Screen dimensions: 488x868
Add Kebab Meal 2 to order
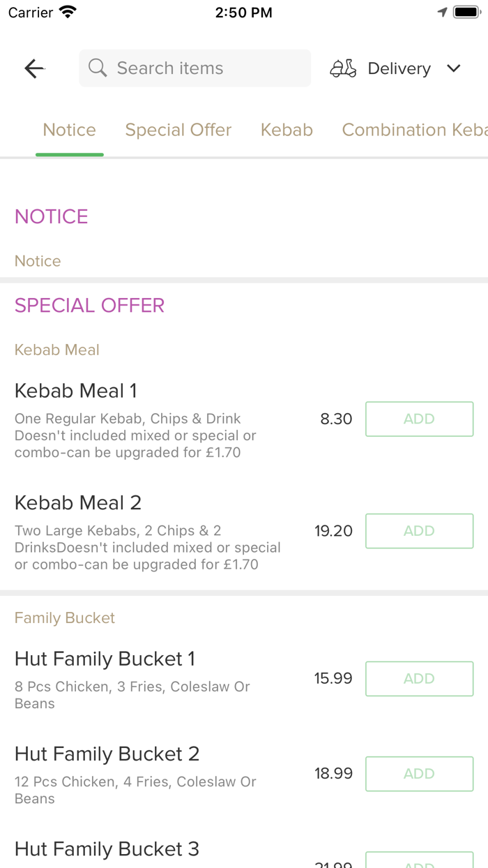coord(419,531)
